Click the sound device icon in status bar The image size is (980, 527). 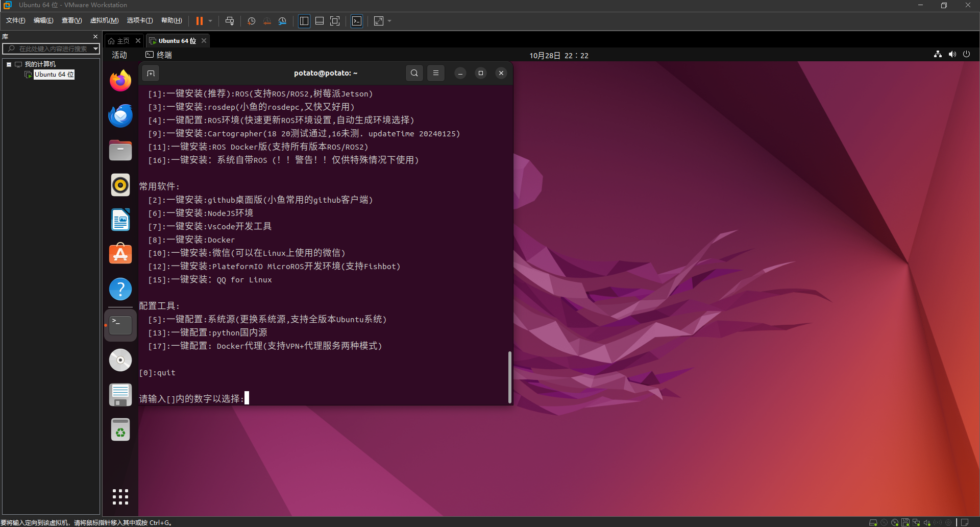tap(927, 522)
